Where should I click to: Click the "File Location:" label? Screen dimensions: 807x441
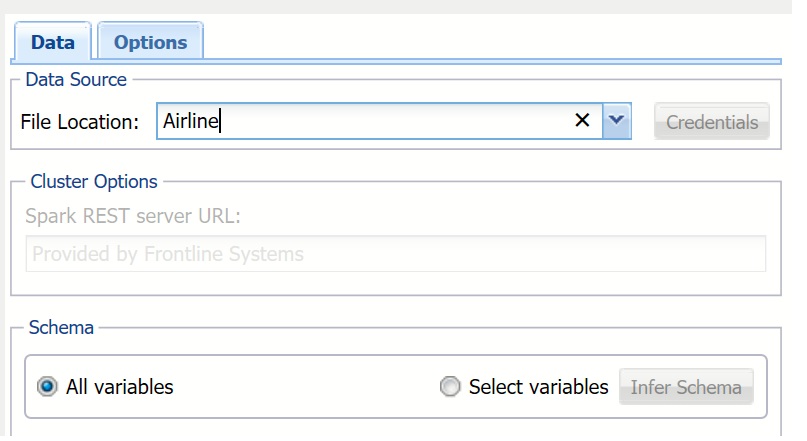(x=80, y=122)
